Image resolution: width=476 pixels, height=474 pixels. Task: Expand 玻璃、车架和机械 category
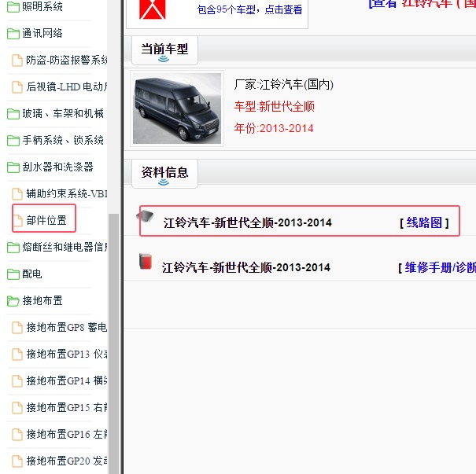(63, 113)
